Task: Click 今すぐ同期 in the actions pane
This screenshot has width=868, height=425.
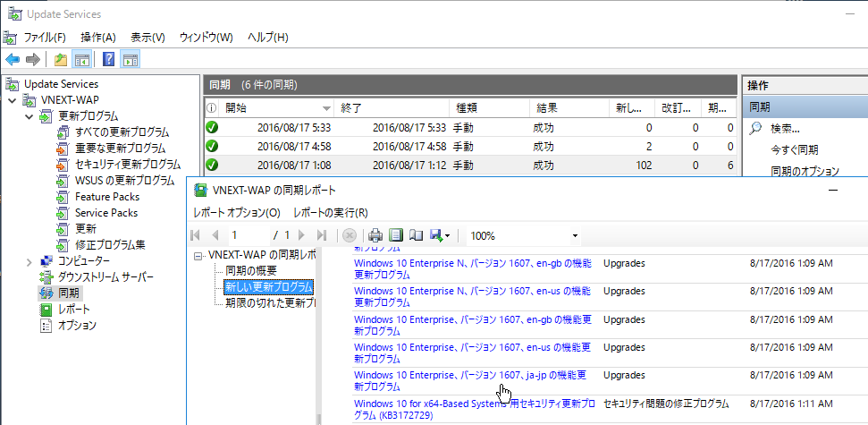Action: (x=795, y=150)
